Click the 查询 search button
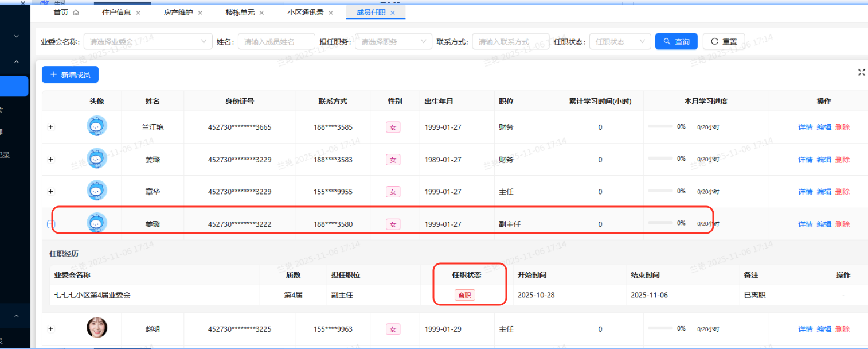 [676, 42]
